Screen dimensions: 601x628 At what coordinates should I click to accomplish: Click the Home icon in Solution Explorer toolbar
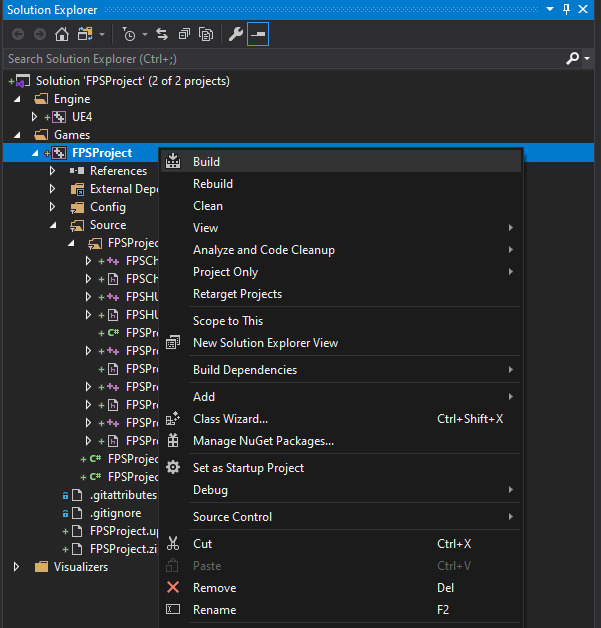(62, 34)
